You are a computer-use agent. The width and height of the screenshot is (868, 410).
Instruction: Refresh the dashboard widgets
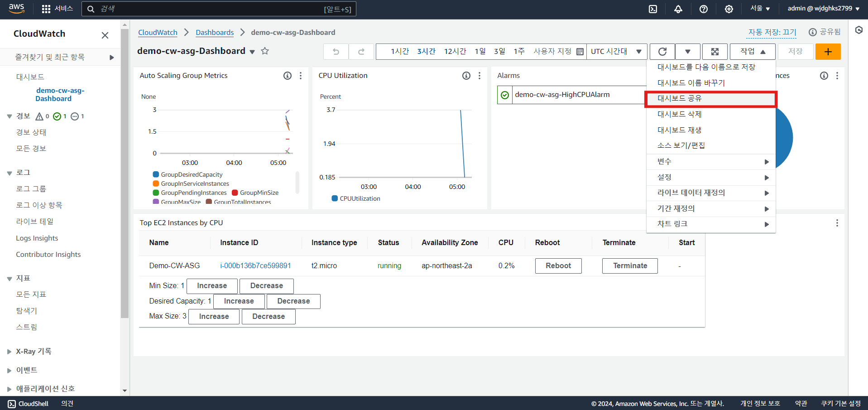coord(662,52)
